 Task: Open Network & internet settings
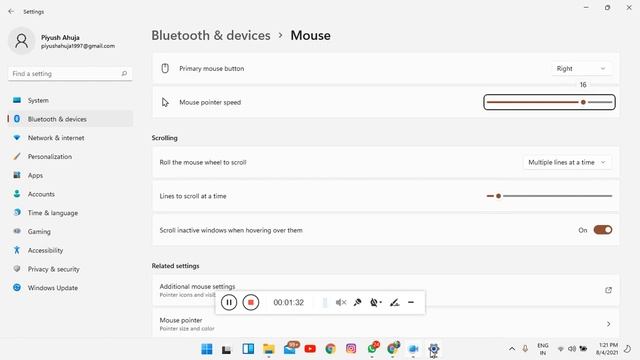coord(70,138)
